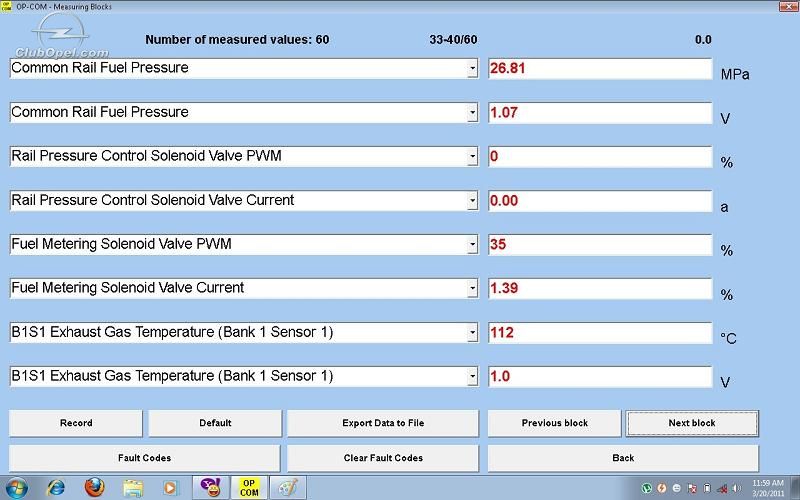Click the 1.39 fuel metering current value
The width and height of the screenshot is (800, 500).
click(x=600, y=288)
